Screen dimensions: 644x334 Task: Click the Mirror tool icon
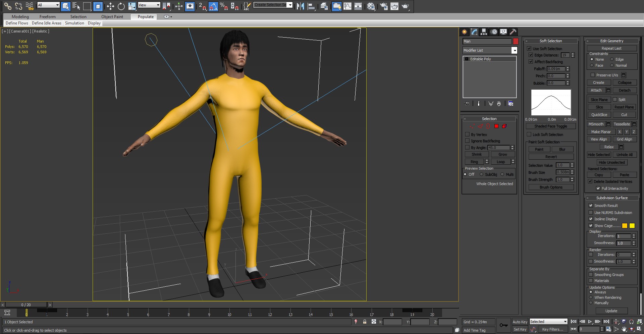(300, 6)
